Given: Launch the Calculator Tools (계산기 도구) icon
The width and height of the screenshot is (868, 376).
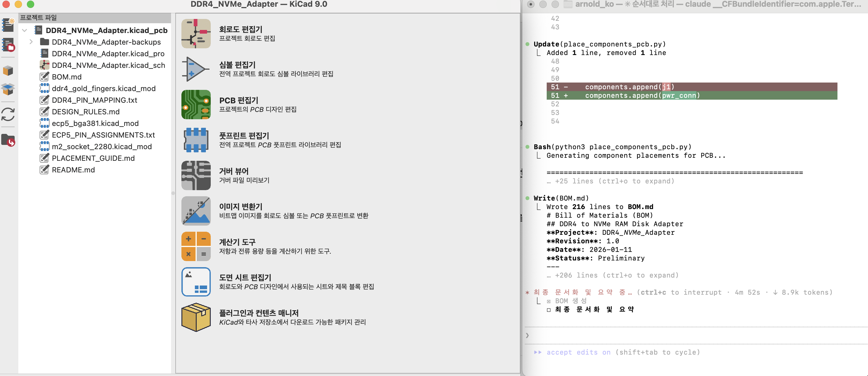Looking at the screenshot, I should tap(196, 246).
